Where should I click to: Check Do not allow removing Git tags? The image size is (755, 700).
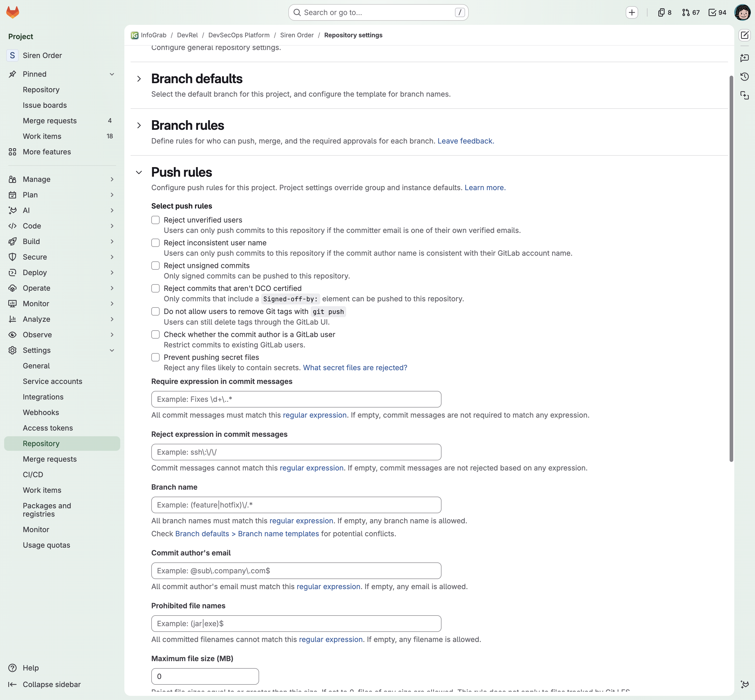155,311
